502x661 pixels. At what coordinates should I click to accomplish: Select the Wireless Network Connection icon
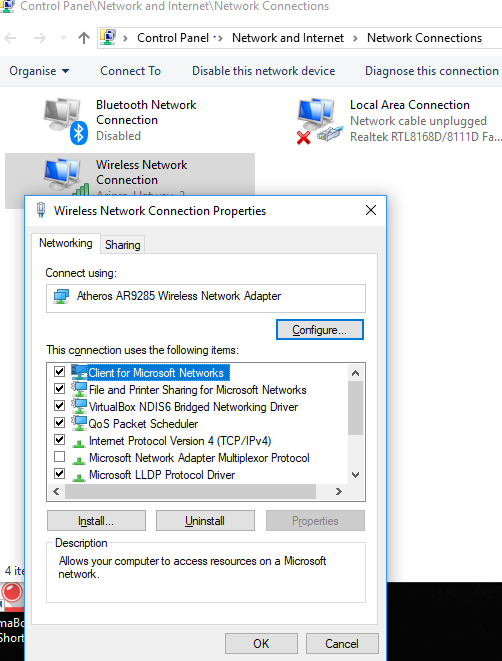[66, 176]
